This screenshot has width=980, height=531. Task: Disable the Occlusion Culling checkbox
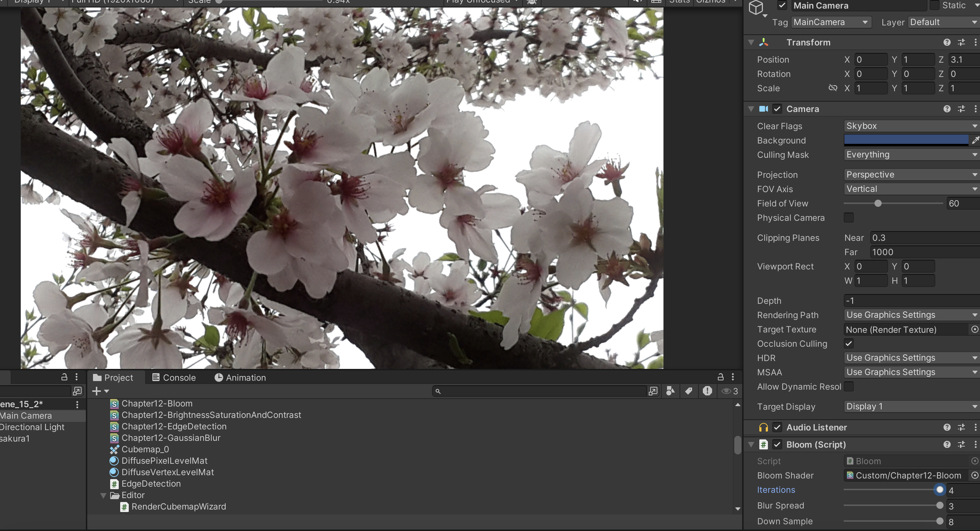848,344
